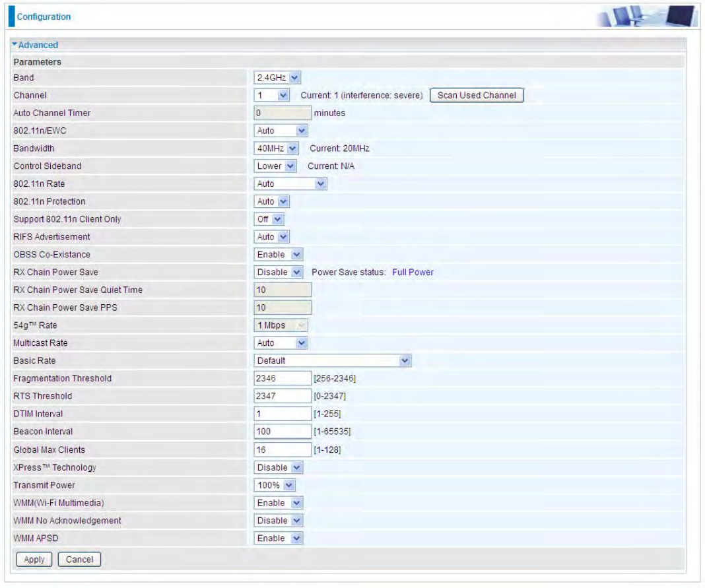Click the Apply button
705x588 pixels.
point(34,559)
